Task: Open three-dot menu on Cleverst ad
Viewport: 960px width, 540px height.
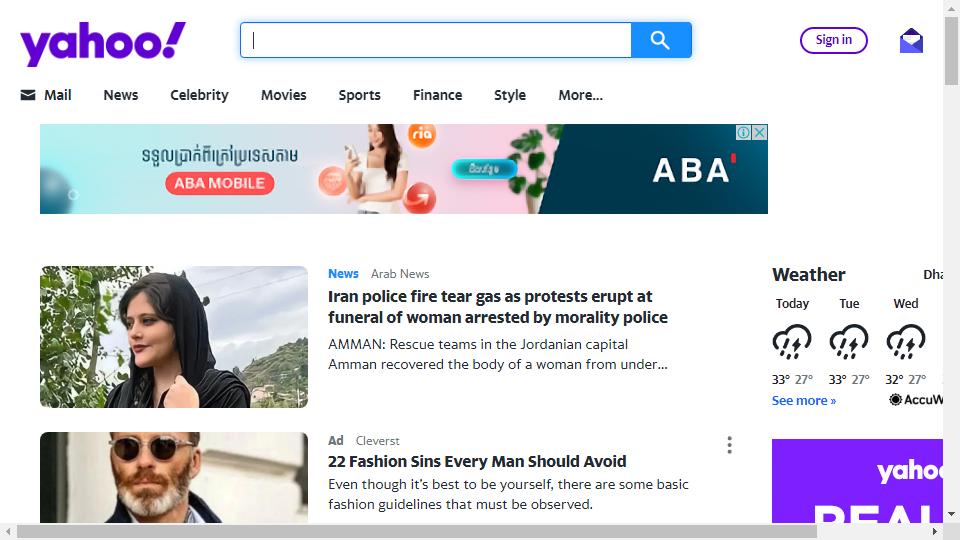Action: point(729,445)
